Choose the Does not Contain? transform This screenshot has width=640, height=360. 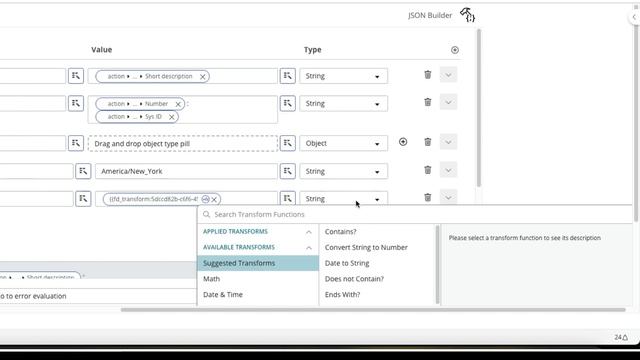click(354, 279)
